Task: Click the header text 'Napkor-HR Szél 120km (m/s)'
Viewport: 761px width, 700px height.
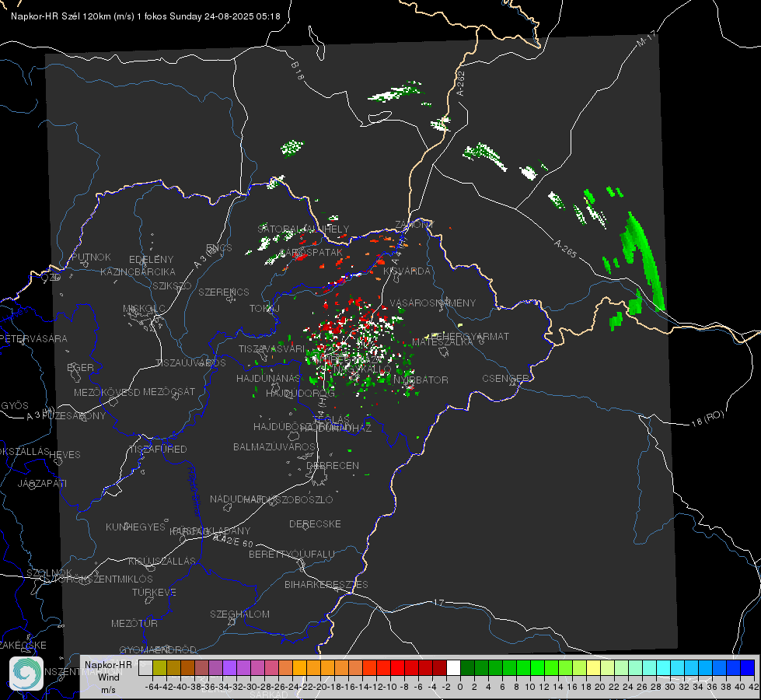Action: 72,16
